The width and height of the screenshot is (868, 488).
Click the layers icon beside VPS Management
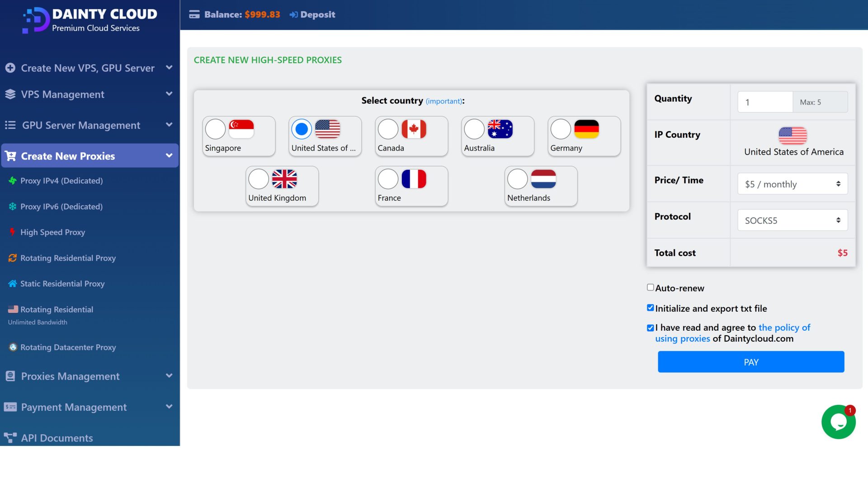(x=10, y=94)
